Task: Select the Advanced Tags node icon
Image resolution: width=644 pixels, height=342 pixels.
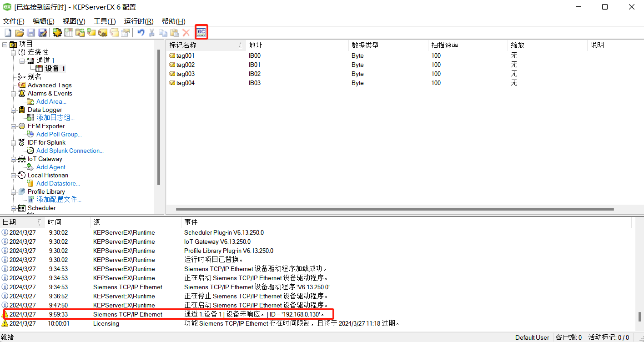Action: 22,85
